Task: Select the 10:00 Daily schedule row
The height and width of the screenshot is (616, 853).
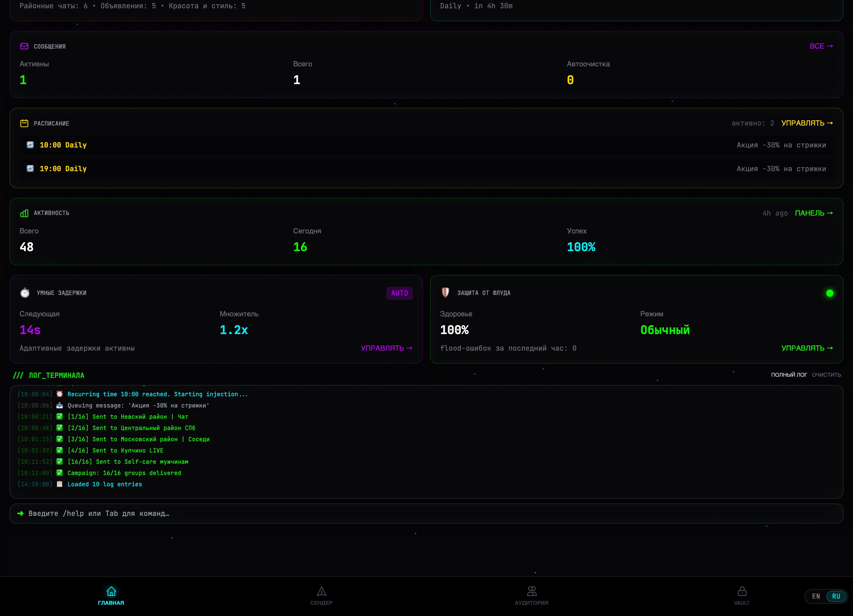Action: coord(426,145)
